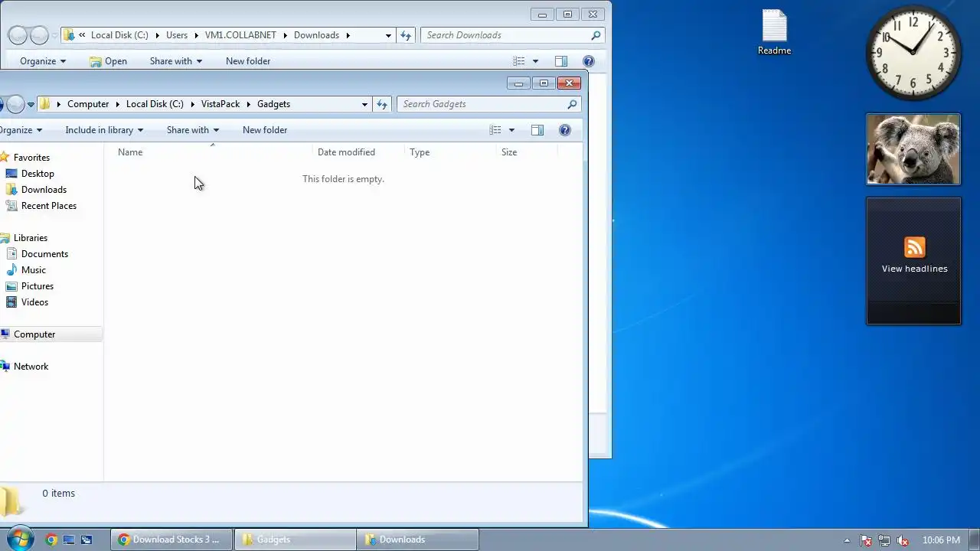Click the Show desktop quick-launch icon

point(69,540)
